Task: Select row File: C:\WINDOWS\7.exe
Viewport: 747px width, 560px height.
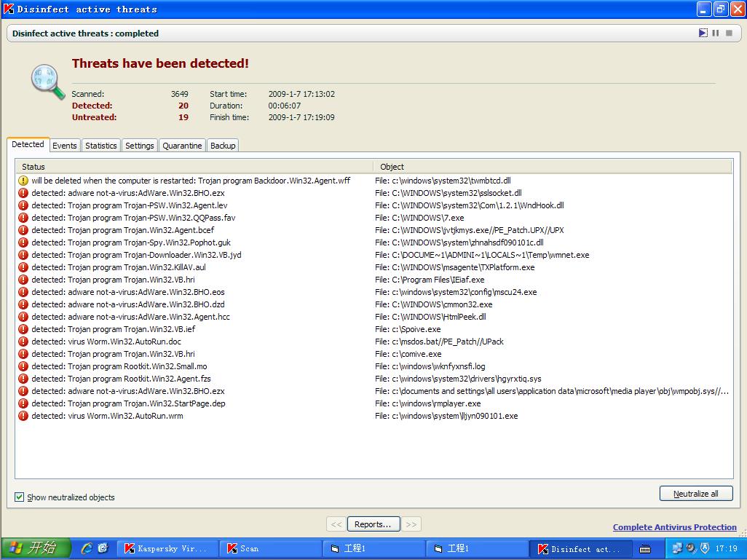Action: pos(374,218)
